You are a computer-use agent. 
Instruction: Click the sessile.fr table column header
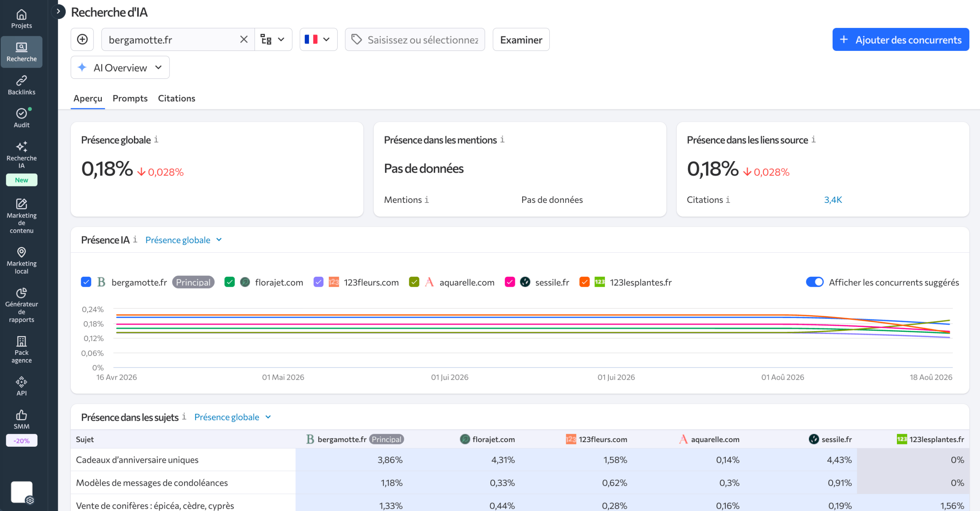[x=830, y=439]
